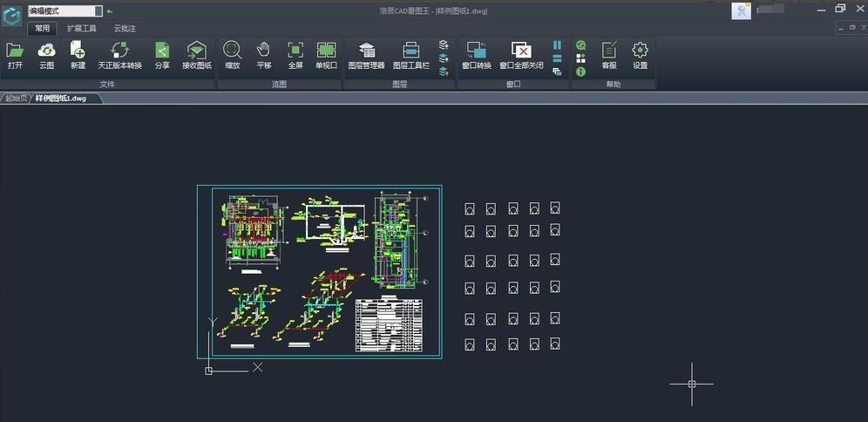Select the 缩放 zoom tool

coord(232,54)
